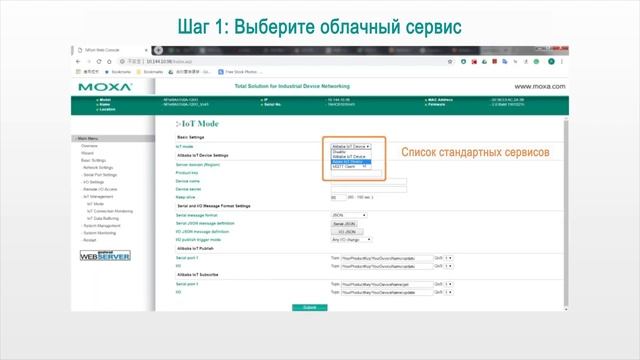Click the Keep alive input field
Screen dimensions: 640x360
(x=338, y=198)
